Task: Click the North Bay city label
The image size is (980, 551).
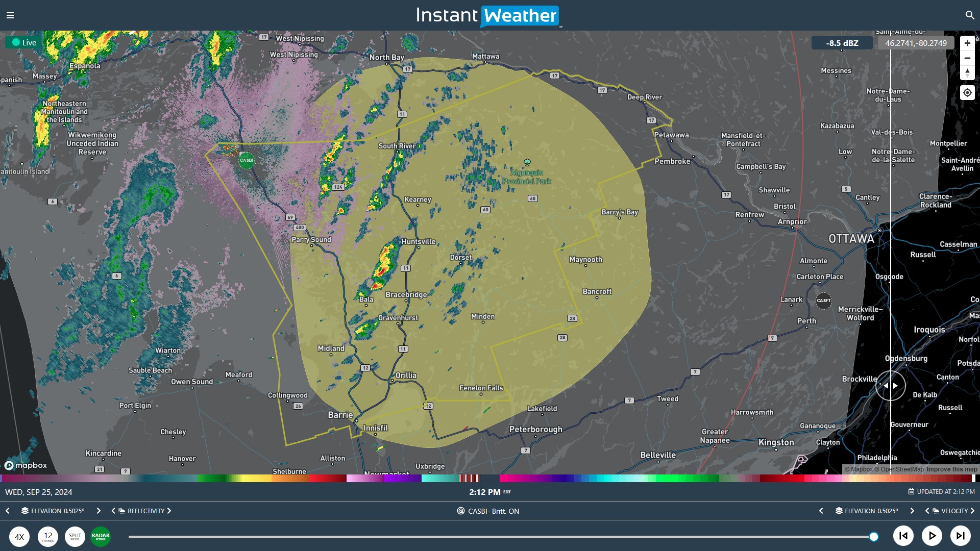Action: coord(387,57)
